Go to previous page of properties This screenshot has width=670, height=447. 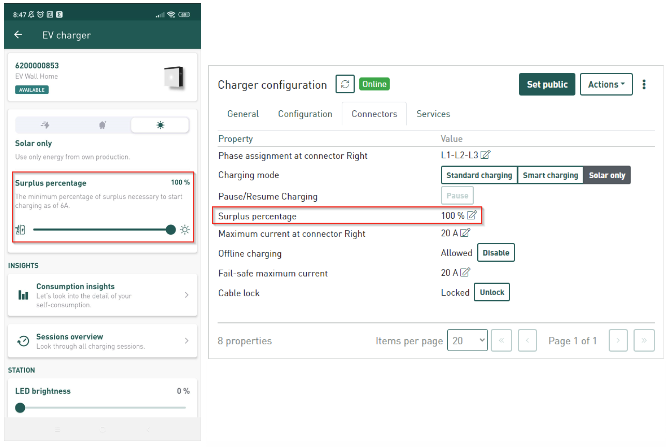coord(527,341)
